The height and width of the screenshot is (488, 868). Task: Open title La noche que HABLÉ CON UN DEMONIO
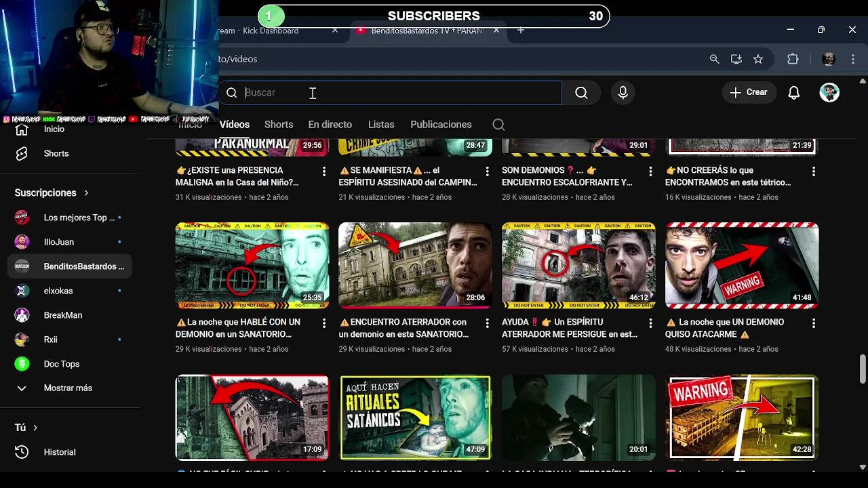click(x=238, y=328)
